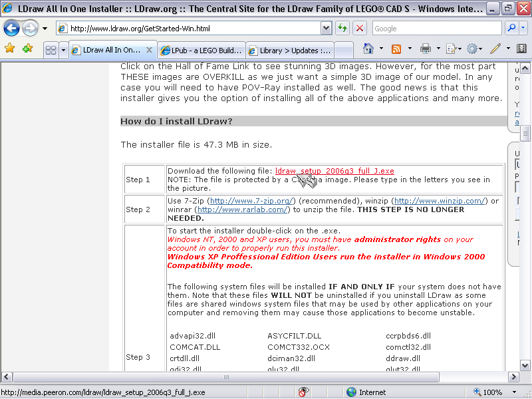Image resolution: width=532 pixels, height=399 pixels.
Task: Click the 'ccrpbds6.dll' file name
Action: tap(408, 336)
